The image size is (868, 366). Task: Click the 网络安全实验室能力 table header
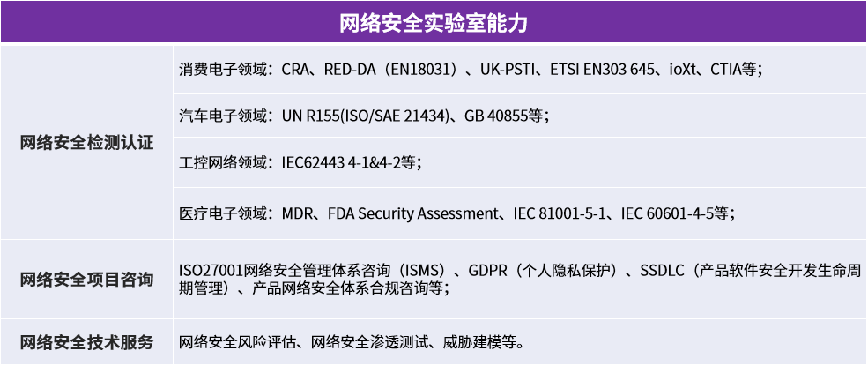434,22
